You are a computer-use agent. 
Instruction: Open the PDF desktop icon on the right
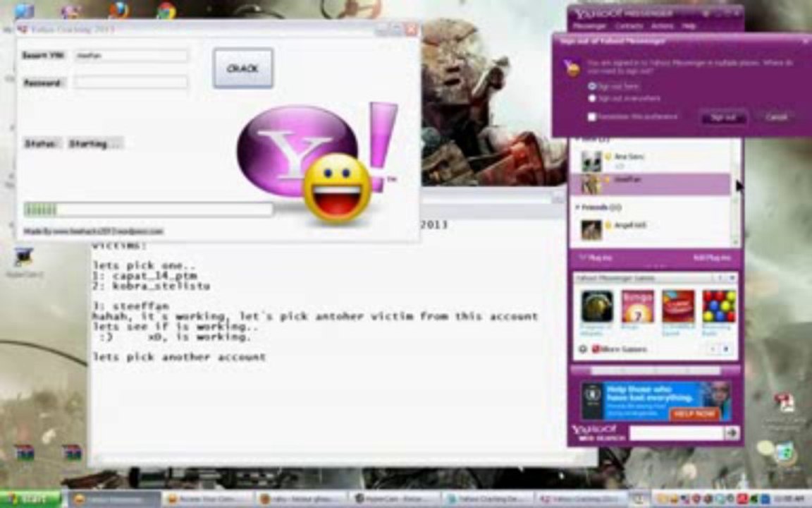click(x=784, y=403)
